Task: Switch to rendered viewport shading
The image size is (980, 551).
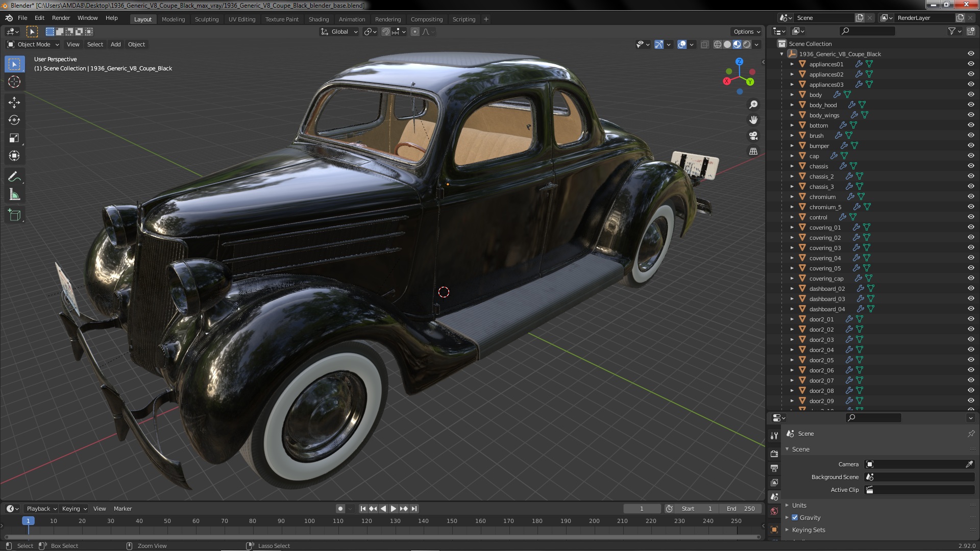Action: click(747, 44)
